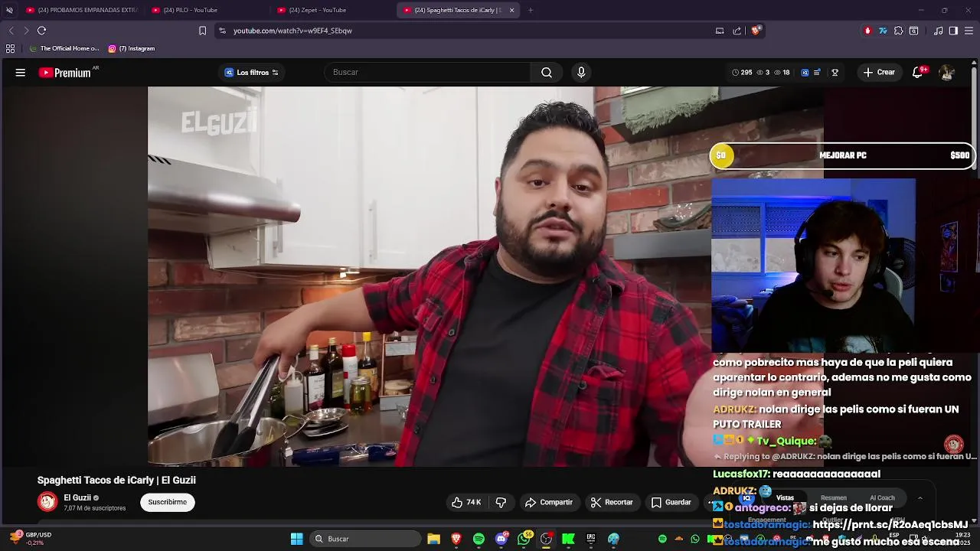Click the vidIQ blue logo icon
This screenshot has height=551, width=980.
(805, 73)
